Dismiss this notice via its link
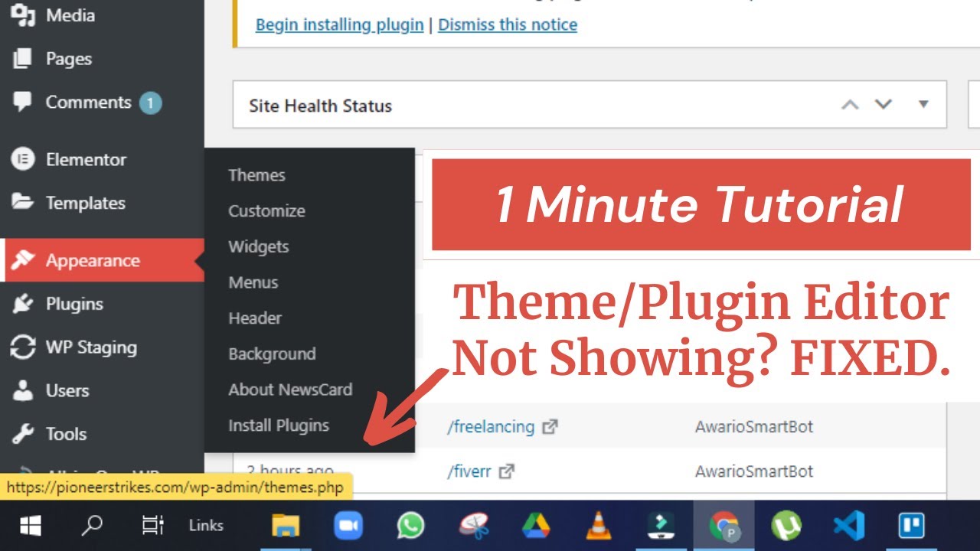The height and width of the screenshot is (551, 980). point(508,24)
